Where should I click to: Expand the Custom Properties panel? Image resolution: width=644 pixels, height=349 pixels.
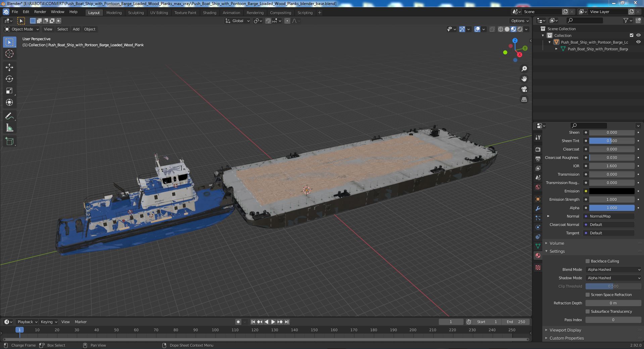coord(566,338)
